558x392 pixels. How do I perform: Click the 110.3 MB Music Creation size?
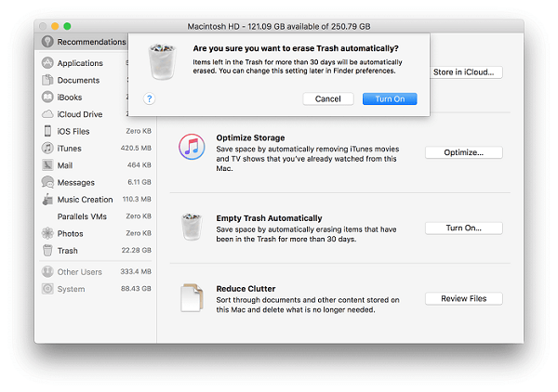pyautogui.click(x=137, y=199)
